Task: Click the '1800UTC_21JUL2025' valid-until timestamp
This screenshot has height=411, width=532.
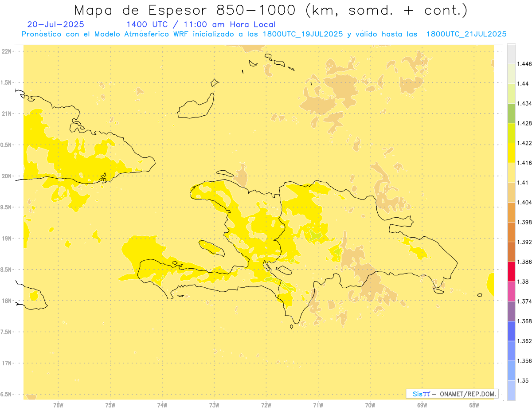Action: pos(466,34)
